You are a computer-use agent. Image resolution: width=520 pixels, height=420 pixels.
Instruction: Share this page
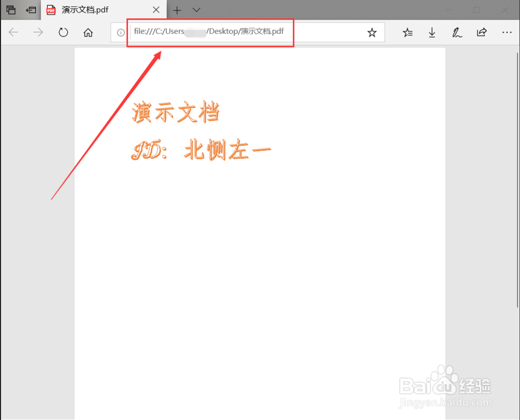(482, 32)
